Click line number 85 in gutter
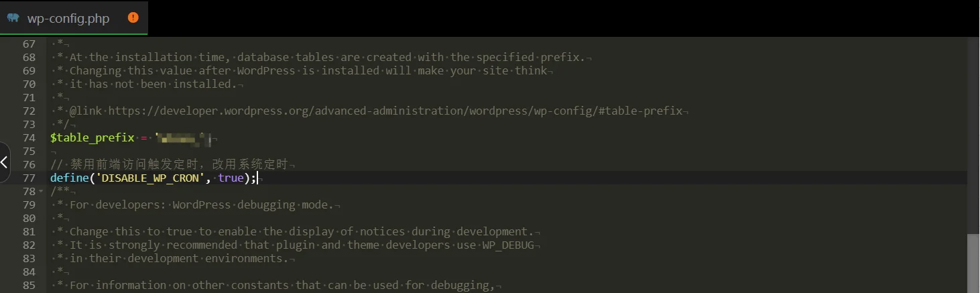 (x=29, y=285)
